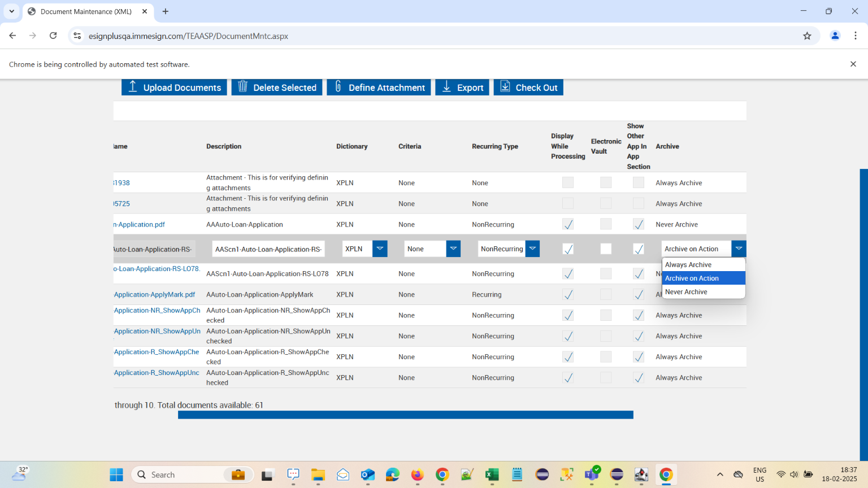Choose Never Archive option in list
The height and width of the screenshot is (488, 868).
coord(686,292)
